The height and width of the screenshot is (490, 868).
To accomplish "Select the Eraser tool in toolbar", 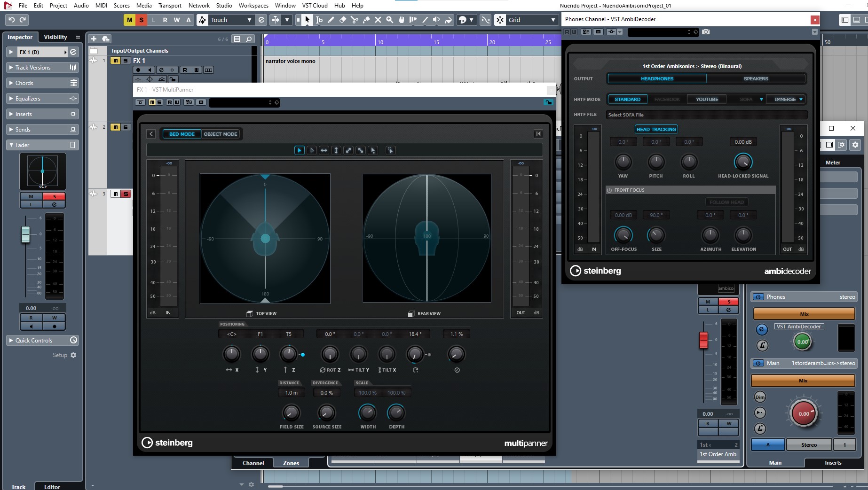I will [342, 20].
